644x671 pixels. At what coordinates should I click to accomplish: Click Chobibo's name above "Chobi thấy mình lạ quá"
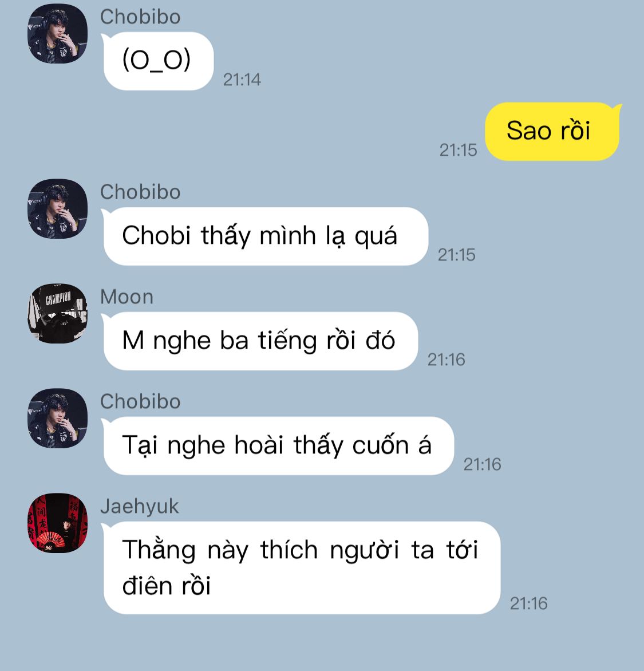click(140, 192)
